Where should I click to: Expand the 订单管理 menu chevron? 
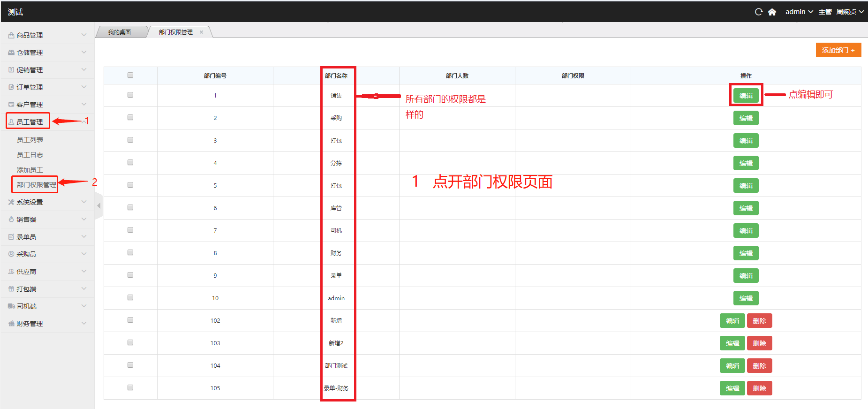84,87
